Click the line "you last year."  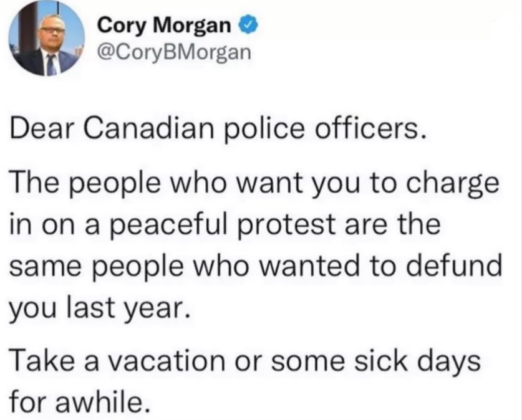point(100,308)
